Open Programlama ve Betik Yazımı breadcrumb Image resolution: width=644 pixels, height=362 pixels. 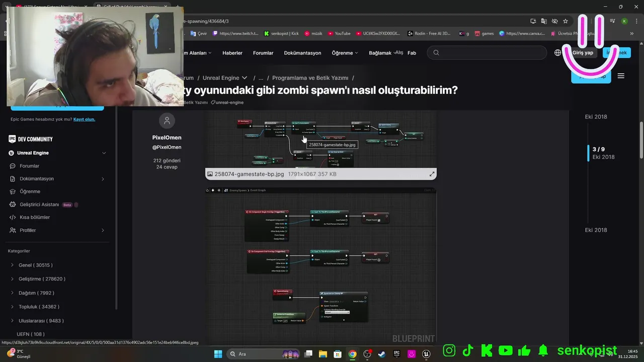pos(310,78)
